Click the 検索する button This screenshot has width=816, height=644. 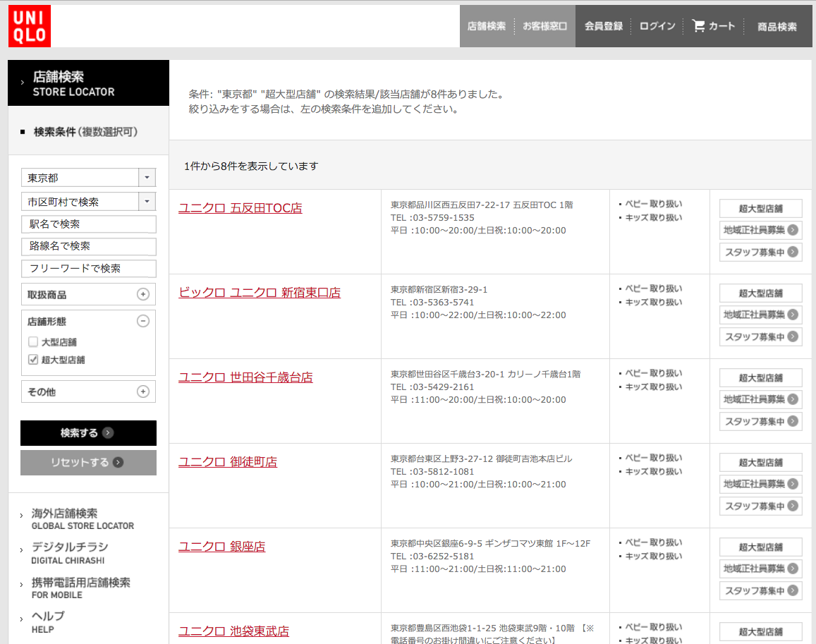click(88, 432)
